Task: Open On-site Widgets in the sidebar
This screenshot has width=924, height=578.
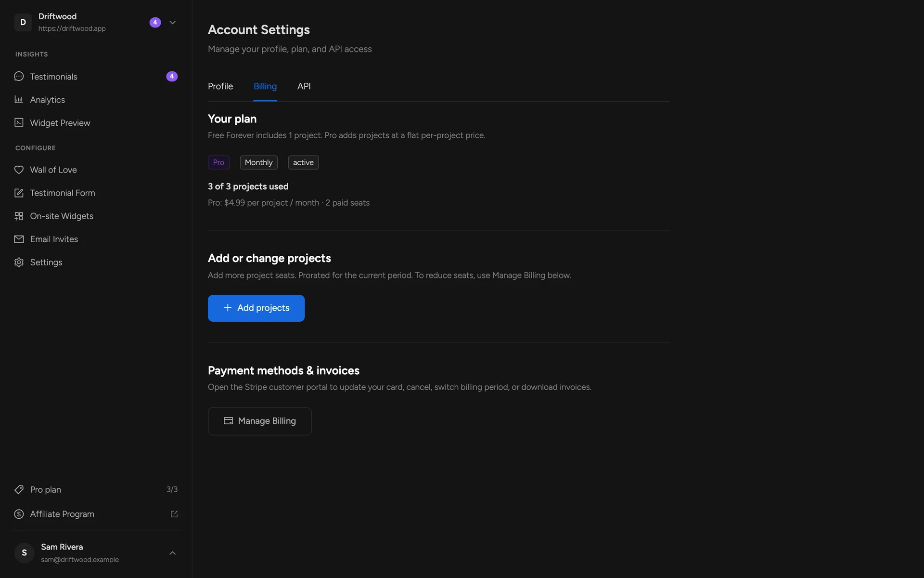Action: (x=96, y=216)
